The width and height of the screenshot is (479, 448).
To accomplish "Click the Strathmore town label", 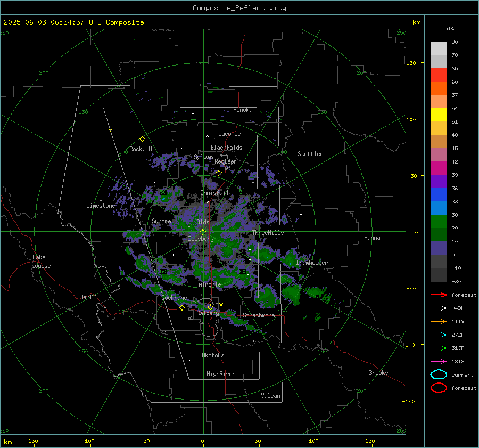I will [259, 315].
